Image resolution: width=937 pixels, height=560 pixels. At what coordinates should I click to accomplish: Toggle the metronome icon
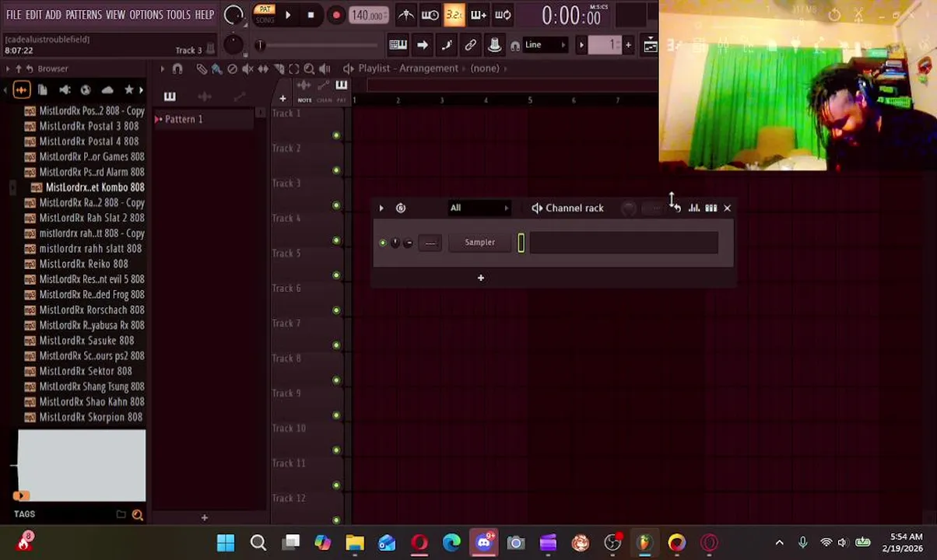pos(406,15)
